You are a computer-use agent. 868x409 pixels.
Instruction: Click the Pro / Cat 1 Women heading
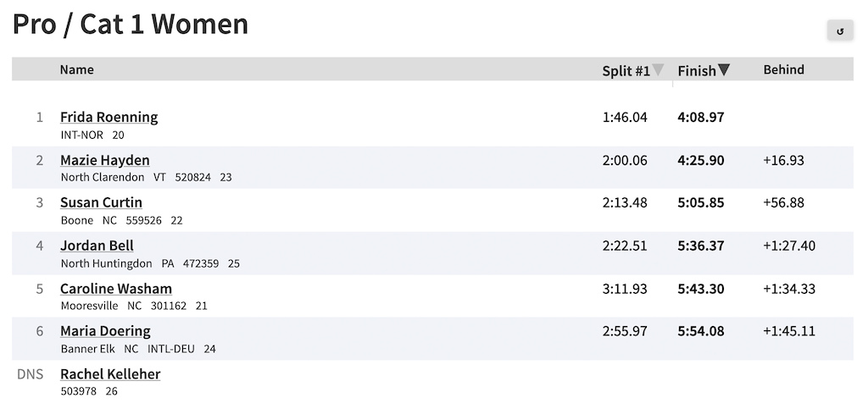pos(131,25)
